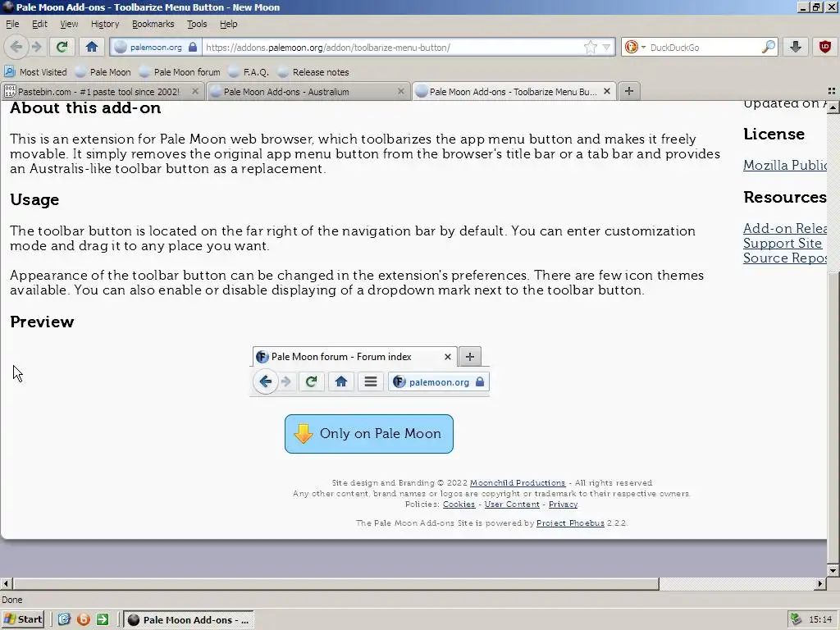This screenshot has height=630, width=840.
Task: Open the List all tabs button
Action: (832, 91)
